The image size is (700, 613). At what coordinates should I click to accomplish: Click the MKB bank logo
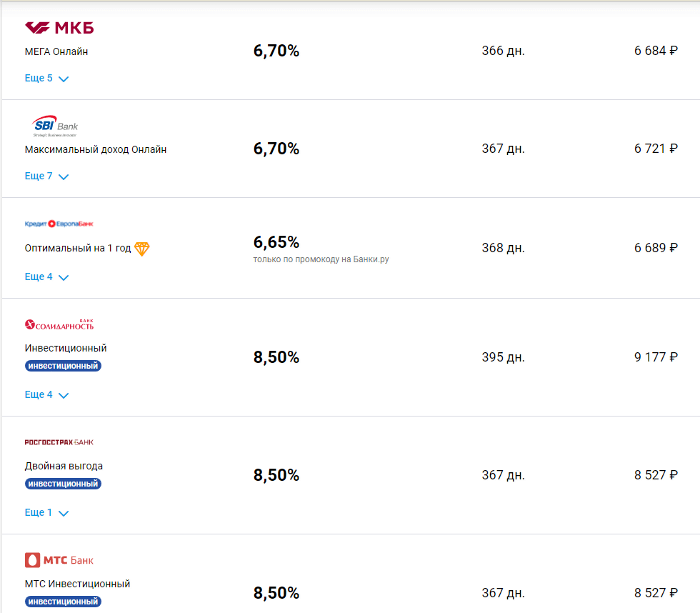pos(59,28)
